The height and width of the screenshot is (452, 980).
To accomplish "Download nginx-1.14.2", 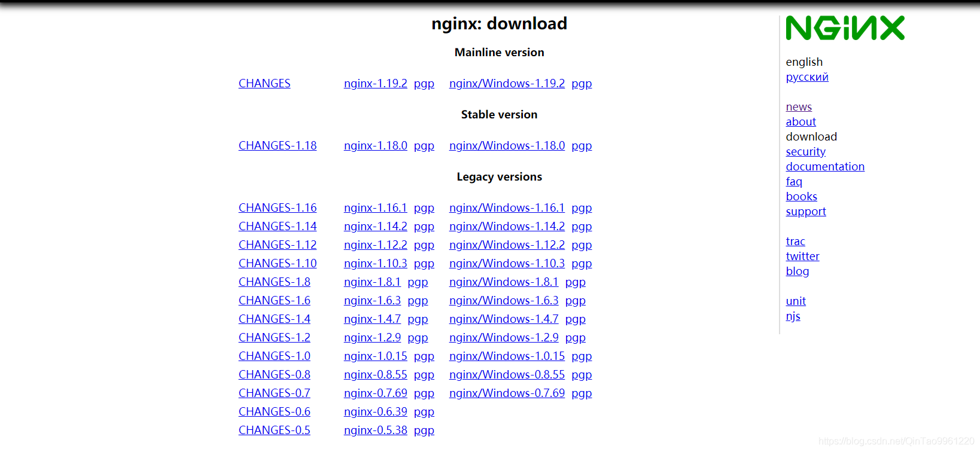I will (376, 227).
